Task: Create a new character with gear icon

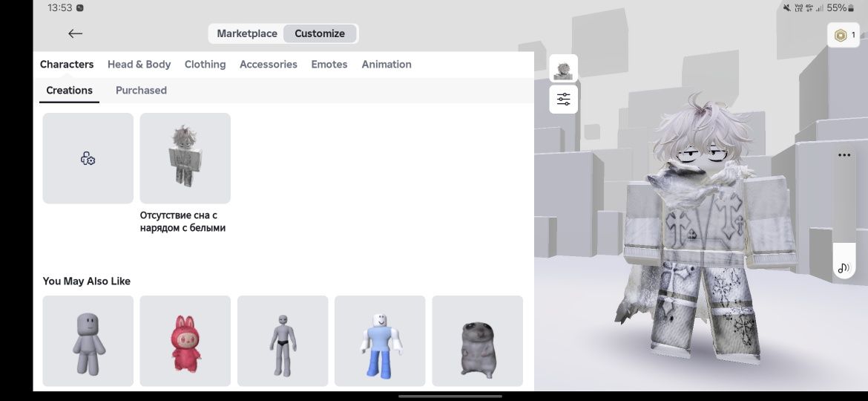Action: pyautogui.click(x=88, y=158)
